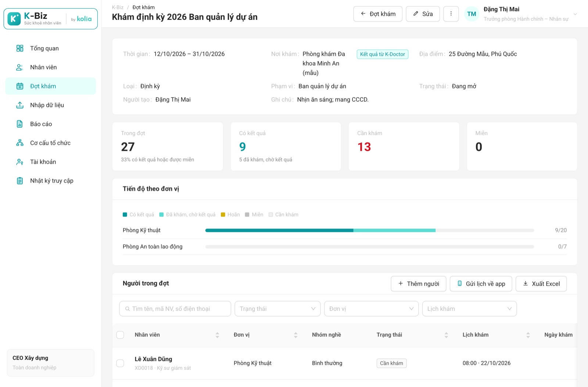Open the Trạng thái filter dropdown

[x=277, y=309]
